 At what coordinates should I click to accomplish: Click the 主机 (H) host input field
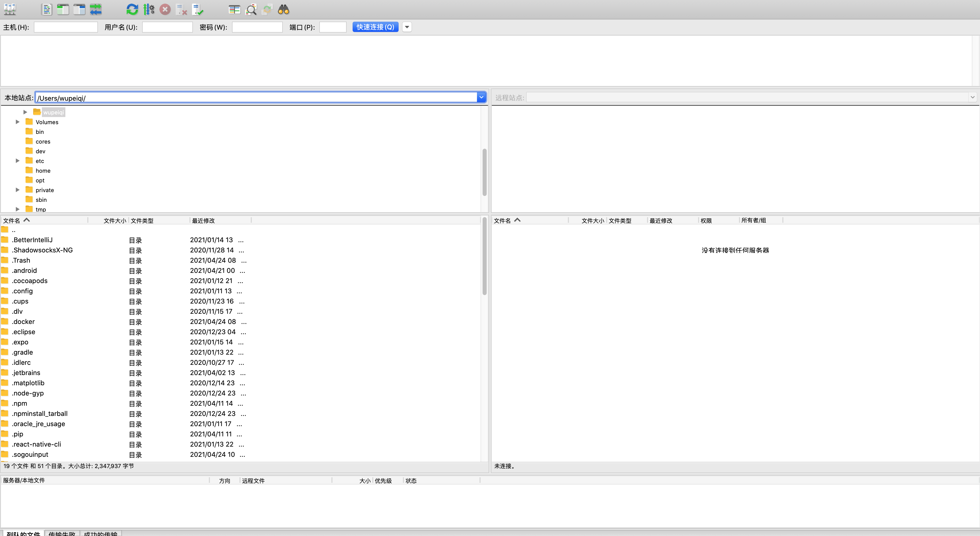point(66,27)
